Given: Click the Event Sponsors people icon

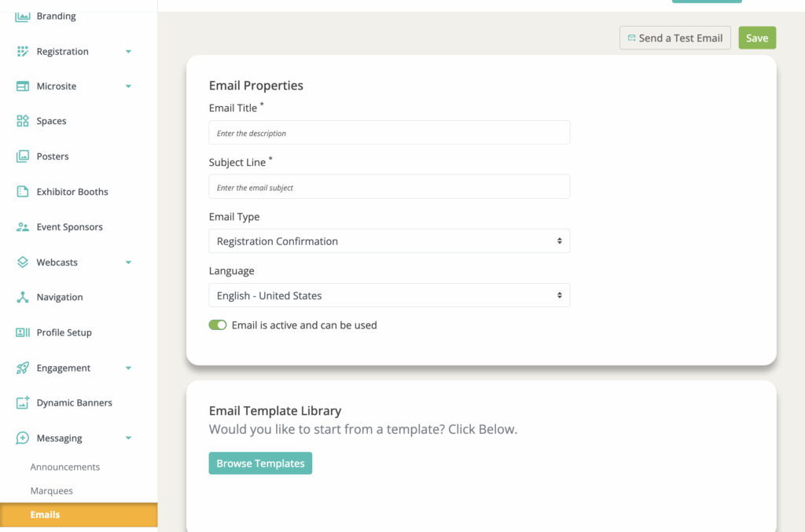Looking at the screenshot, I should tap(23, 227).
